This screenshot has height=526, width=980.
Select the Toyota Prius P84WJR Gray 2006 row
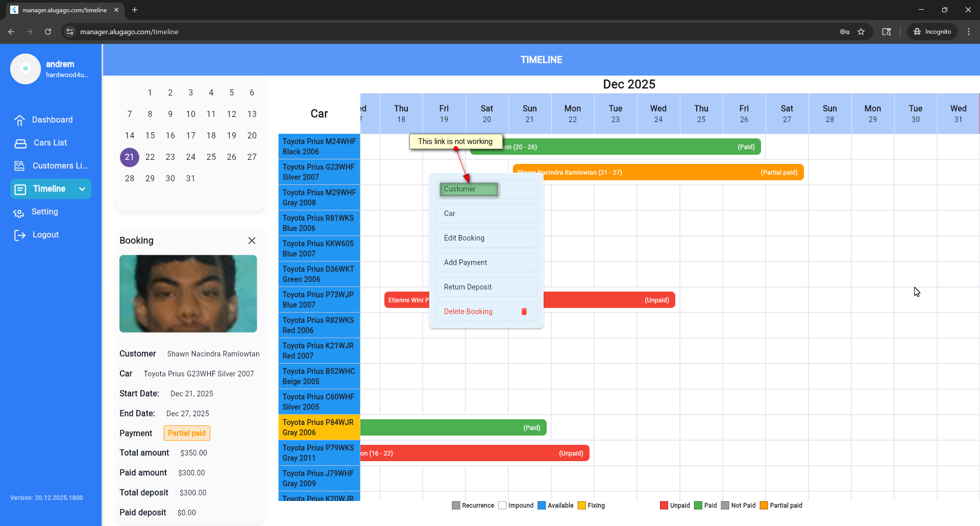tap(319, 427)
